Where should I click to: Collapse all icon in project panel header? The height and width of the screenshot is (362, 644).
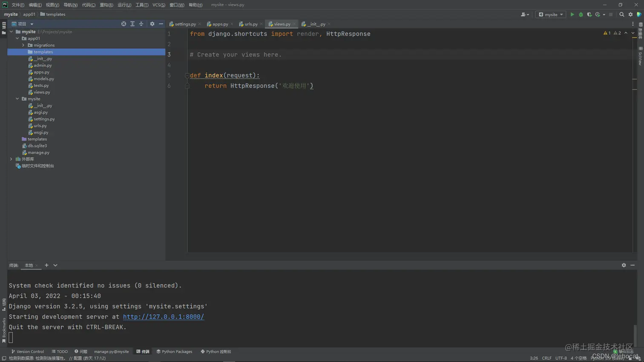tap(141, 24)
